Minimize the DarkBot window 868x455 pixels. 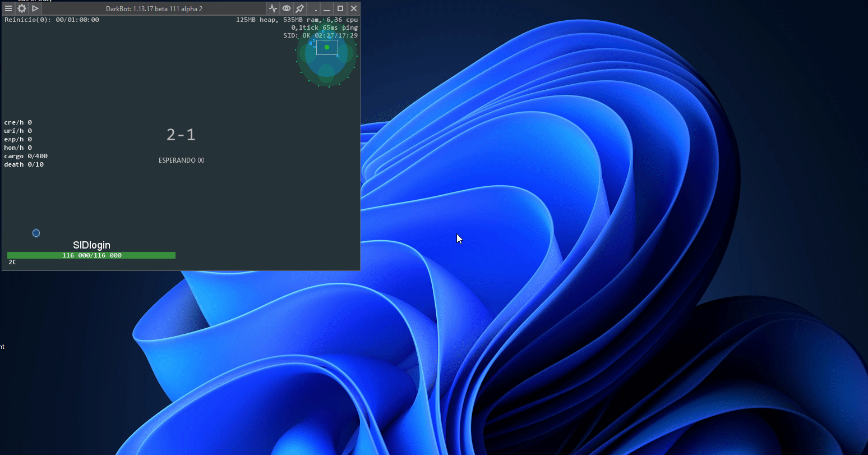click(327, 8)
